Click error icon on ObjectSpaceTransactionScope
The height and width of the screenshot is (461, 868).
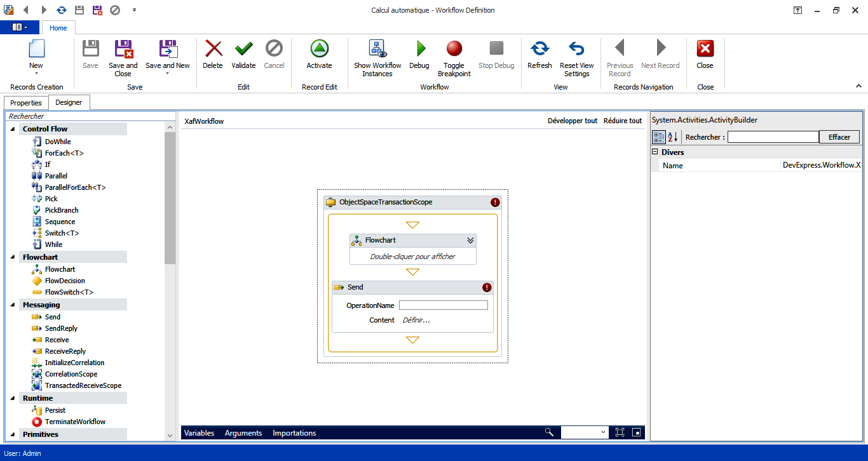[495, 202]
